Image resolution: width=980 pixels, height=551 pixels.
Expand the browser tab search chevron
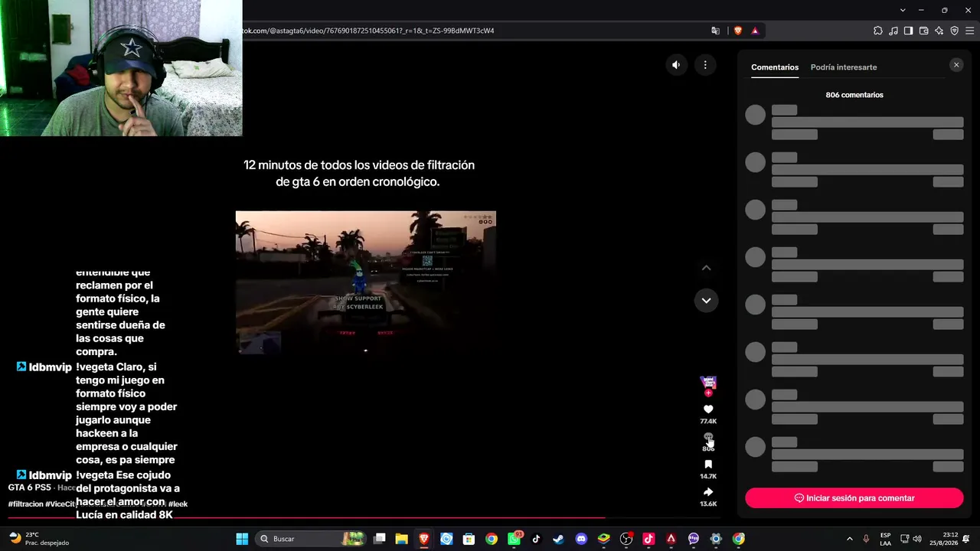coord(903,10)
